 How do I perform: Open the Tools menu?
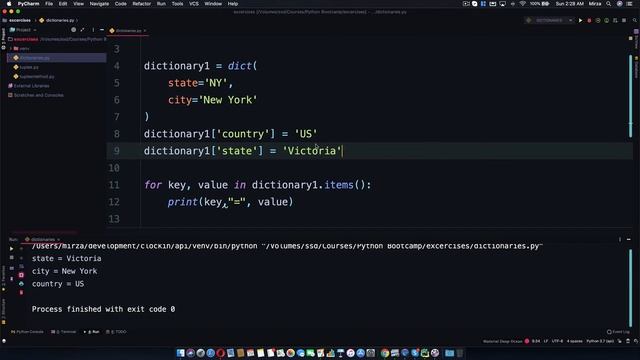pyautogui.click(x=177, y=4)
